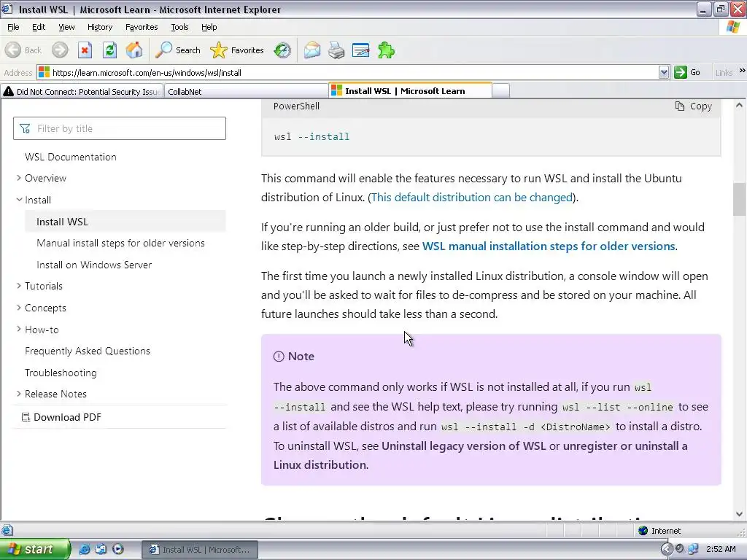Open the Mail envelope icon
Screen dimensions: 747x560
[312, 50]
